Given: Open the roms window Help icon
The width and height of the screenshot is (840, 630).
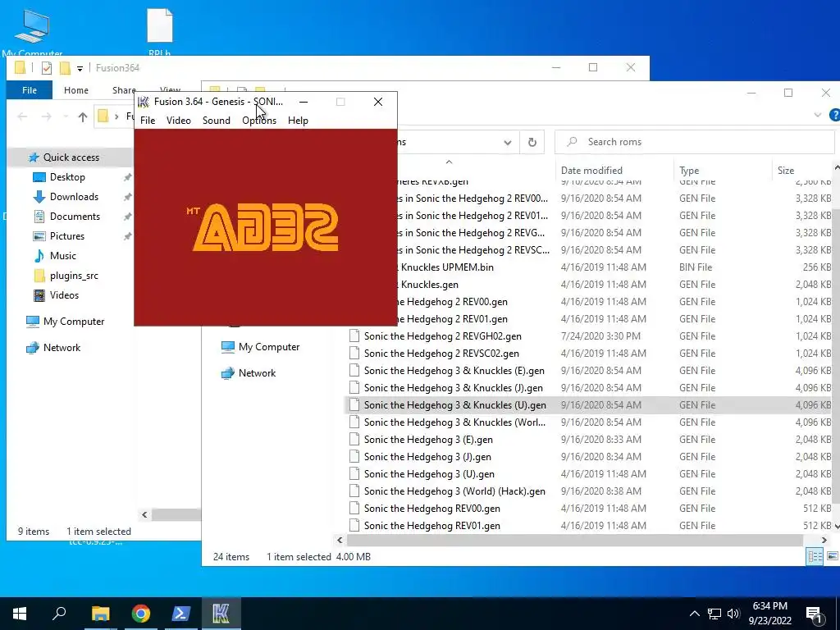Looking at the screenshot, I should click(834, 115).
